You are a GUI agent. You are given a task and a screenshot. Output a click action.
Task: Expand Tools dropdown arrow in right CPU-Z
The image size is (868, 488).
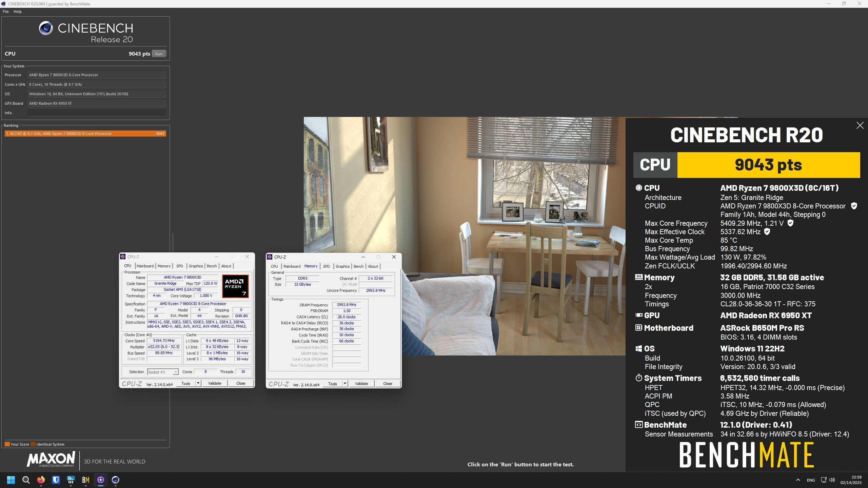(345, 384)
